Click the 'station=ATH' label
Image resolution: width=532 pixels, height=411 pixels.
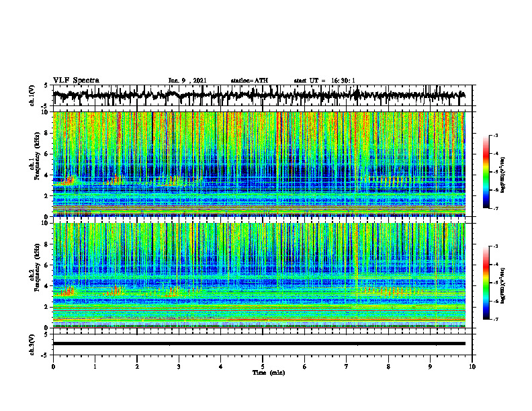249,81
